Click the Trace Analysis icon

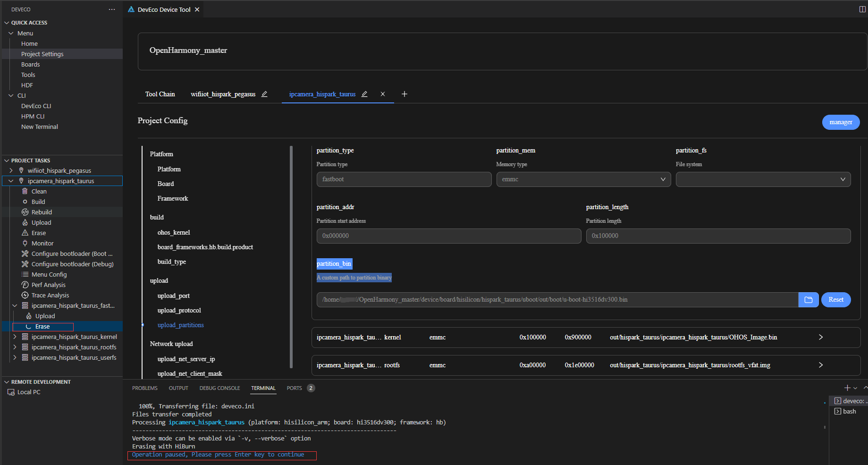25,295
